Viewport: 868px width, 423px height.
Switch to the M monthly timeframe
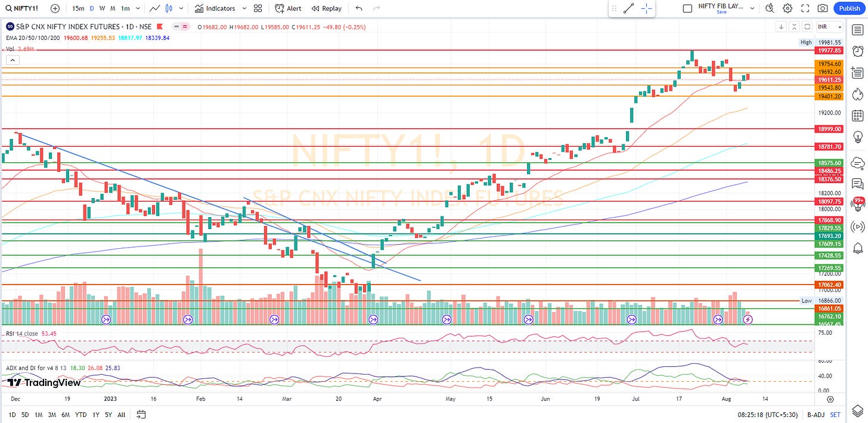(x=113, y=8)
